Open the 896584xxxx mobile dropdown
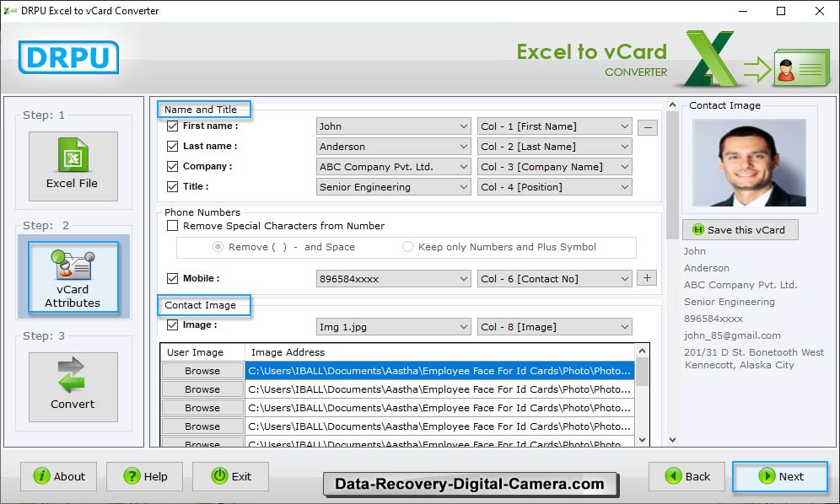This screenshot has height=504, width=840. [x=393, y=279]
